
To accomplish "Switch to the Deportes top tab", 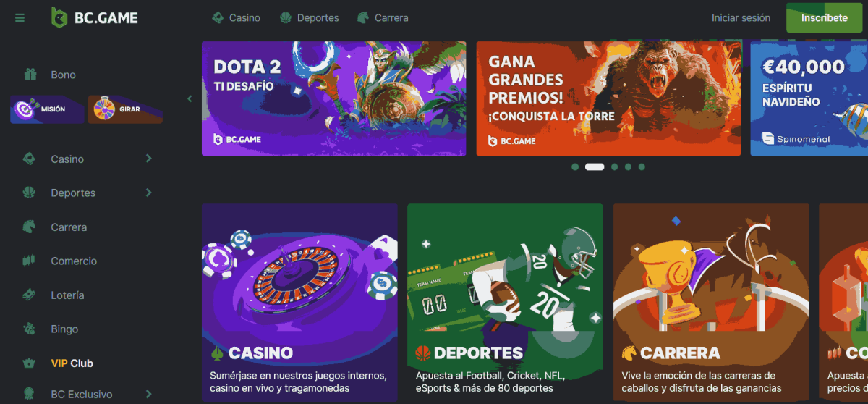I will (309, 18).
